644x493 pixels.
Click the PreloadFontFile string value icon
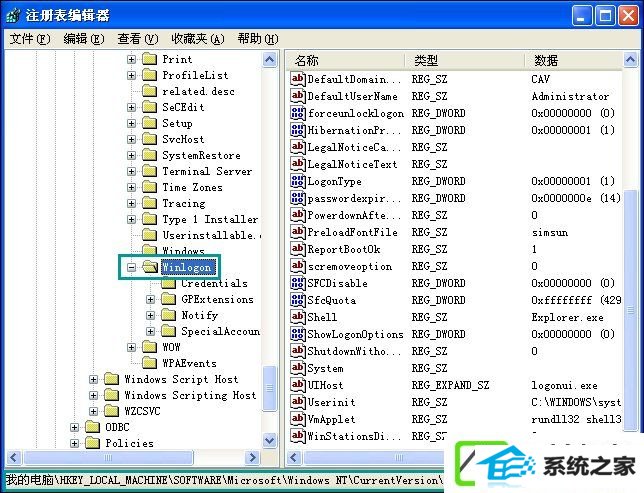[298, 232]
